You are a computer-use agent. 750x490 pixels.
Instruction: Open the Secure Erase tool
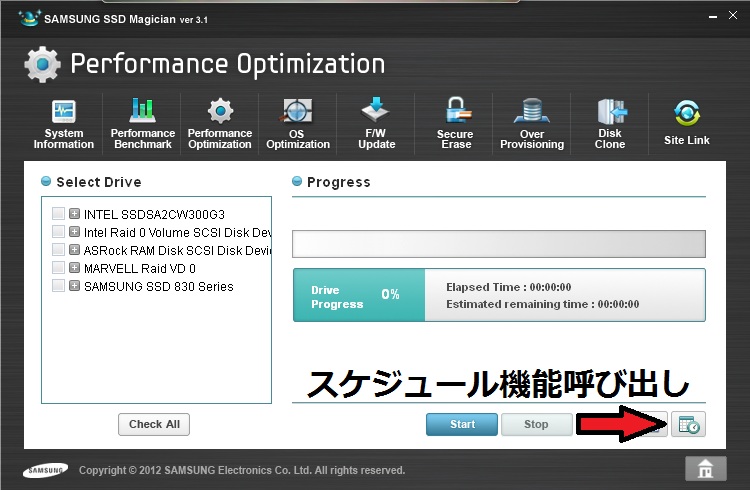pos(455,123)
